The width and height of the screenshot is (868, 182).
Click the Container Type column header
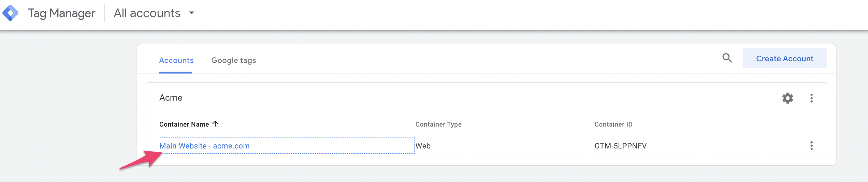[438, 125]
